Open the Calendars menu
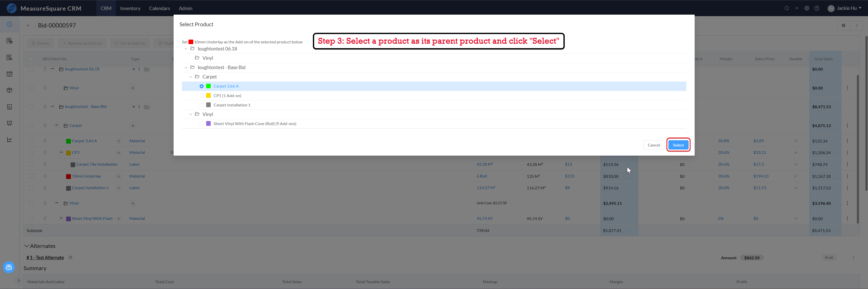 [x=159, y=8]
